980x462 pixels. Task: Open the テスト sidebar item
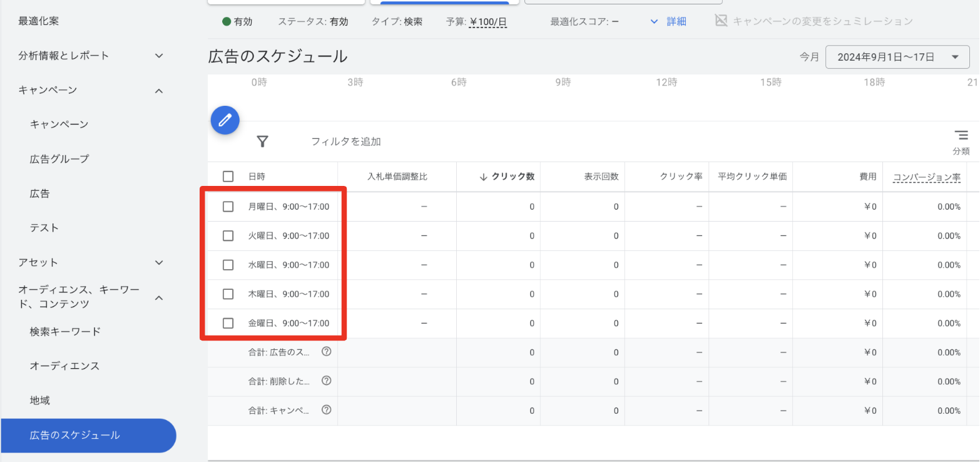[x=44, y=228]
